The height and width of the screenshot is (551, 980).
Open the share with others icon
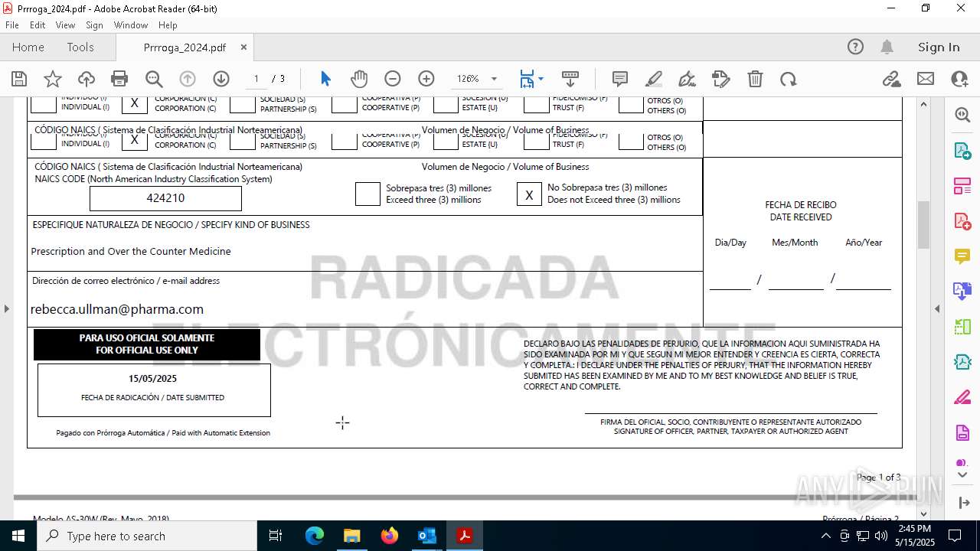(x=959, y=79)
